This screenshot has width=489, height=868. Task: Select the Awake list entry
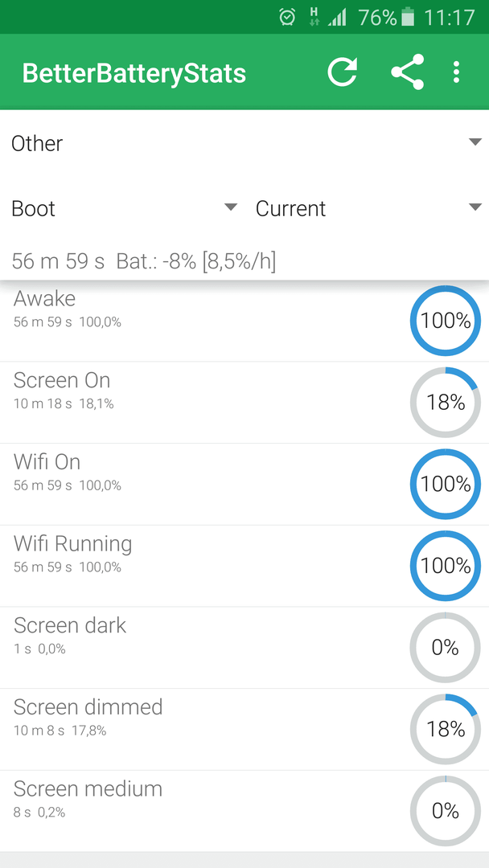click(244, 321)
